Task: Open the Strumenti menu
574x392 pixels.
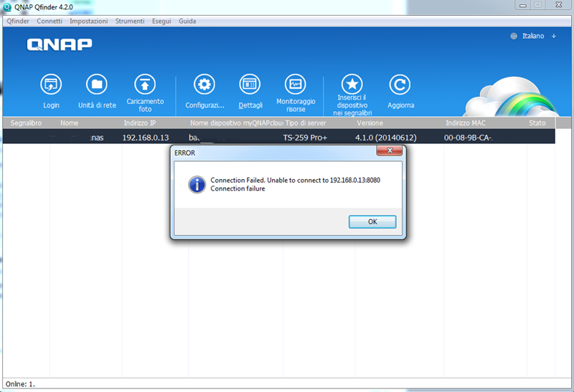Action: click(130, 21)
